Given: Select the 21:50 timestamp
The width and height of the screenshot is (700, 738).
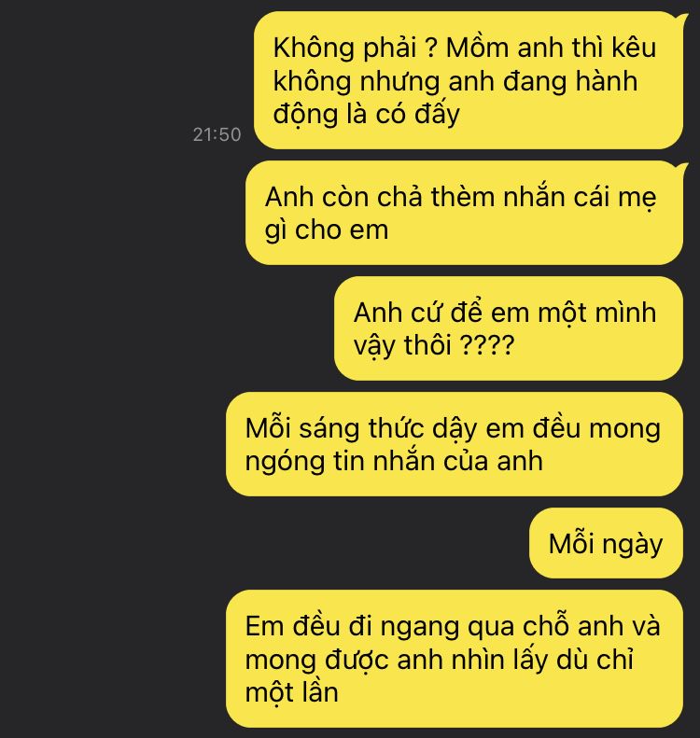Looking at the screenshot, I should click(217, 134).
